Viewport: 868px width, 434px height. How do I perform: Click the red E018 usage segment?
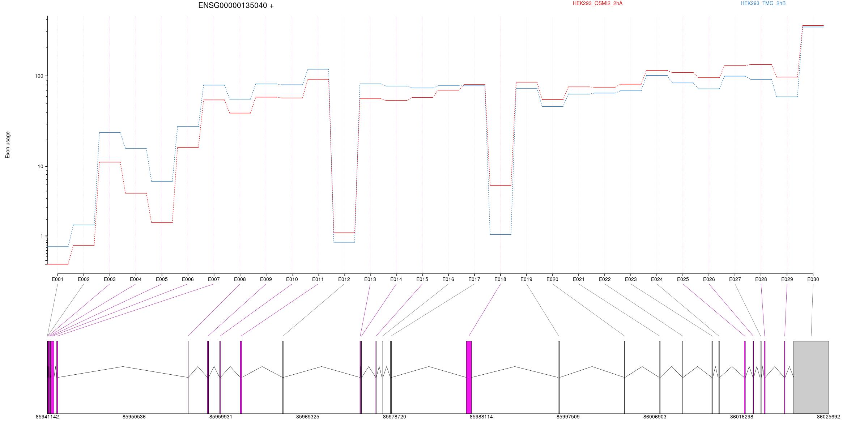(501, 185)
